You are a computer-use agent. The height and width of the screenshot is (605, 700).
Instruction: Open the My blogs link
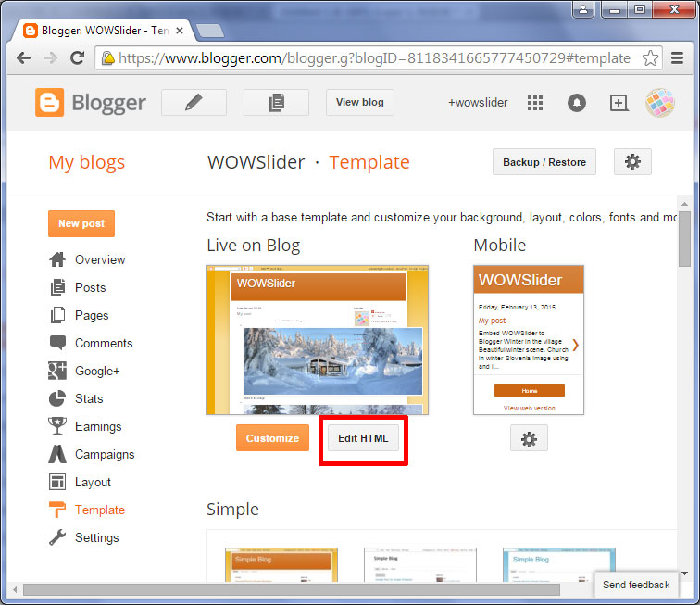(x=87, y=162)
